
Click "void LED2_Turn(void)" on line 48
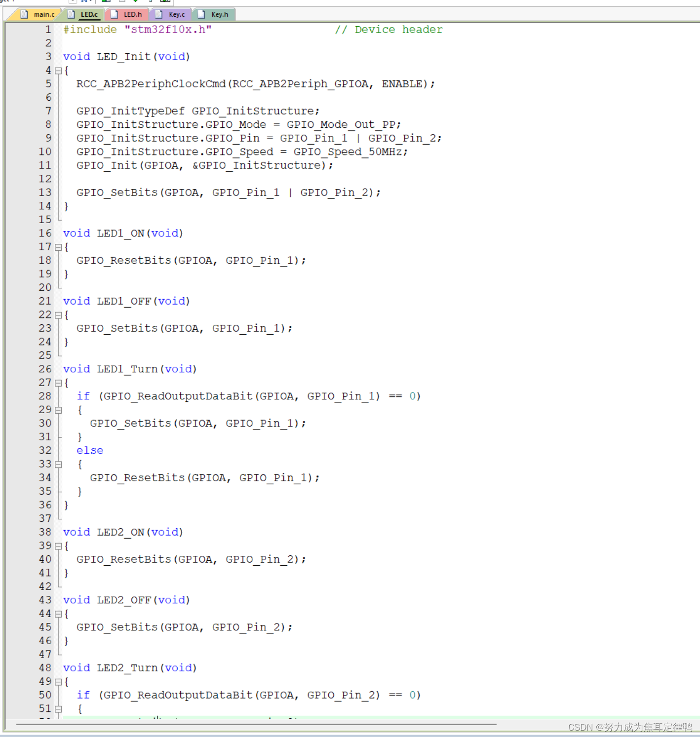(130, 668)
